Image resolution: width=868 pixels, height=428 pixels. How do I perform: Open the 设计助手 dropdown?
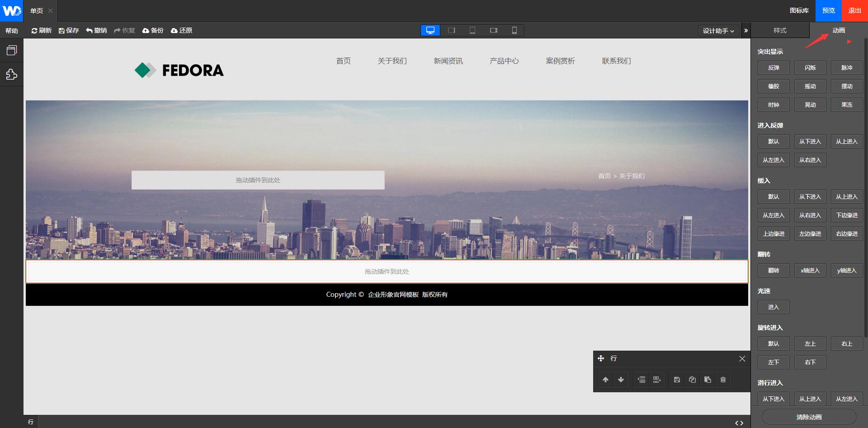718,31
